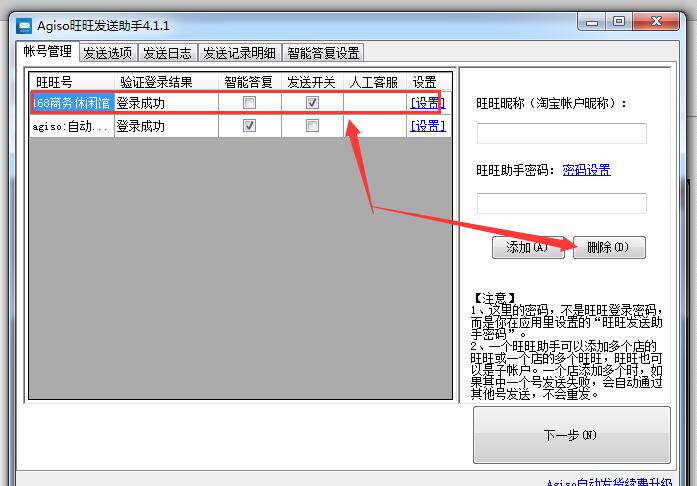Switch to 发送记录明细 tab
The image size is (697, 486).
point(240,53)
